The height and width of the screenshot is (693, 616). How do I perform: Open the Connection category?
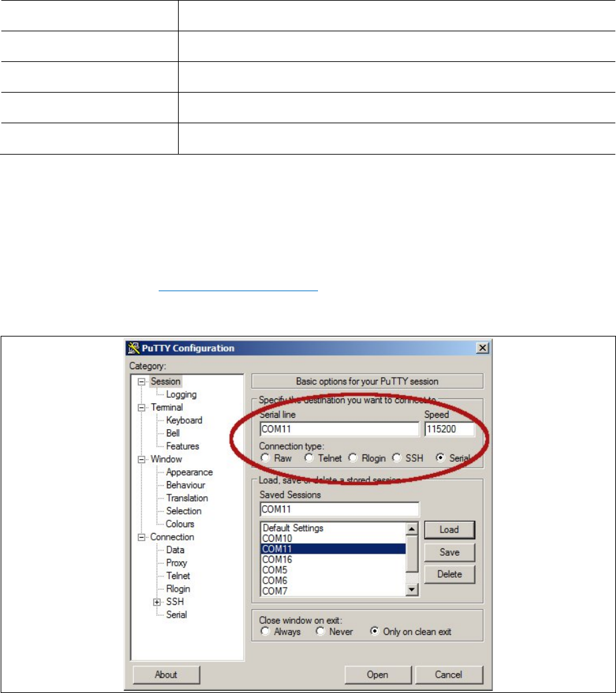[x=172, y=537]
